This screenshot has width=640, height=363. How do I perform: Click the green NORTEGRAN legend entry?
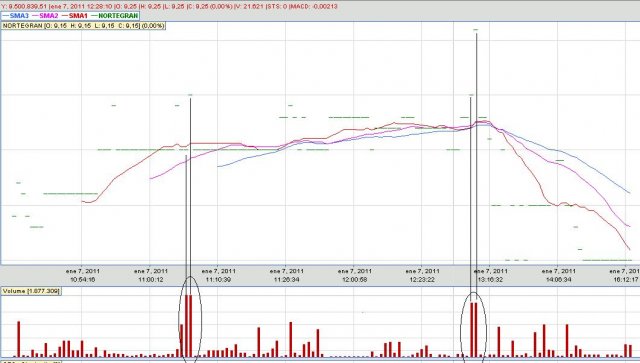(115, 16)
